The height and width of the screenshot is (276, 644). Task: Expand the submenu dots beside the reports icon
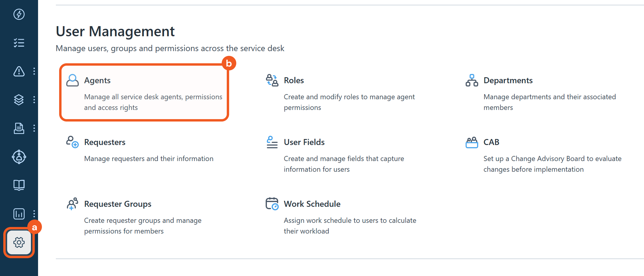34,214
